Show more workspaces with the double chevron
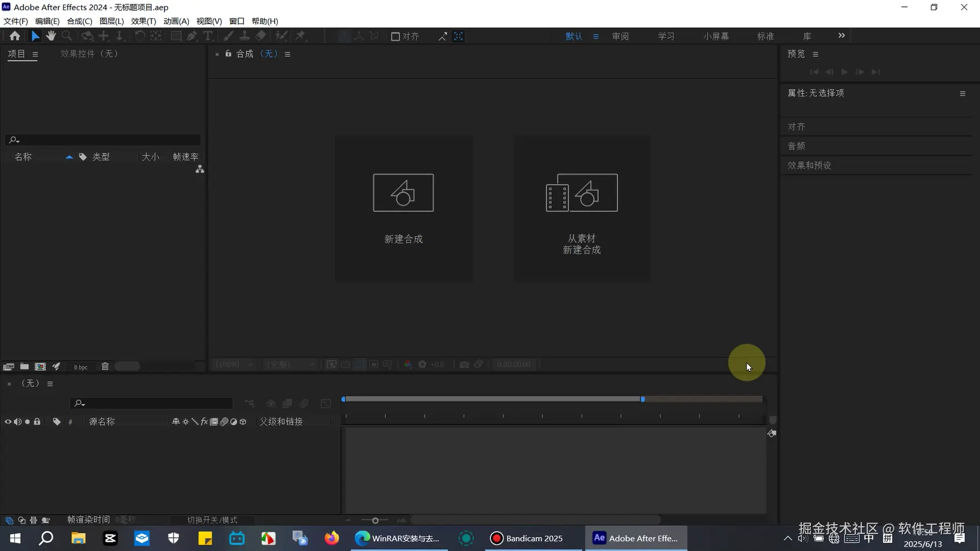This screenshot has height=551, width=980. [x=841, y=35]
